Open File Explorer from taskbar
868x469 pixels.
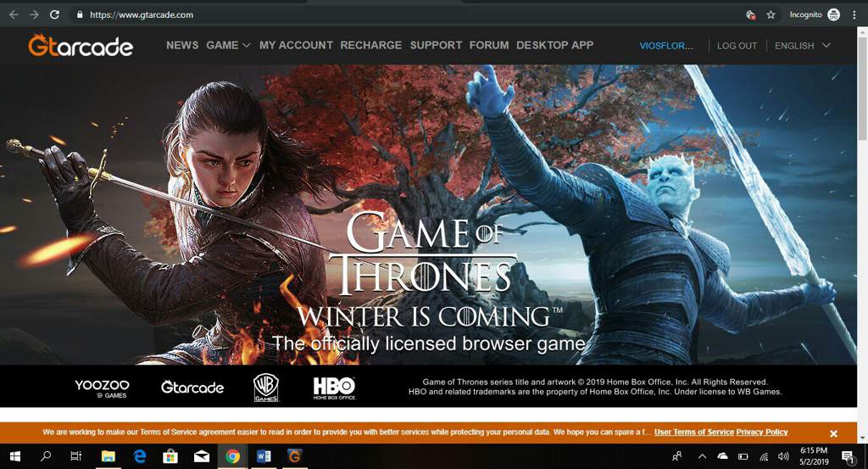108,456
